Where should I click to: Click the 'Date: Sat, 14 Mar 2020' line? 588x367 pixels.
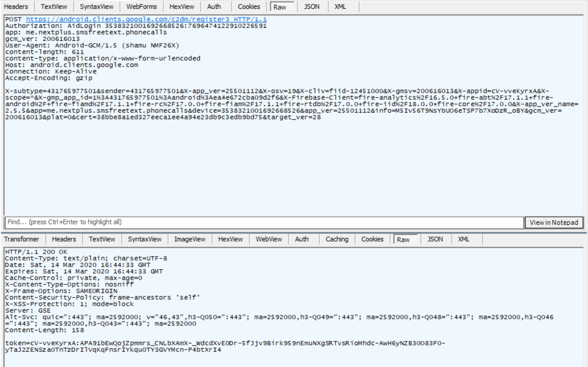(78, 265)
